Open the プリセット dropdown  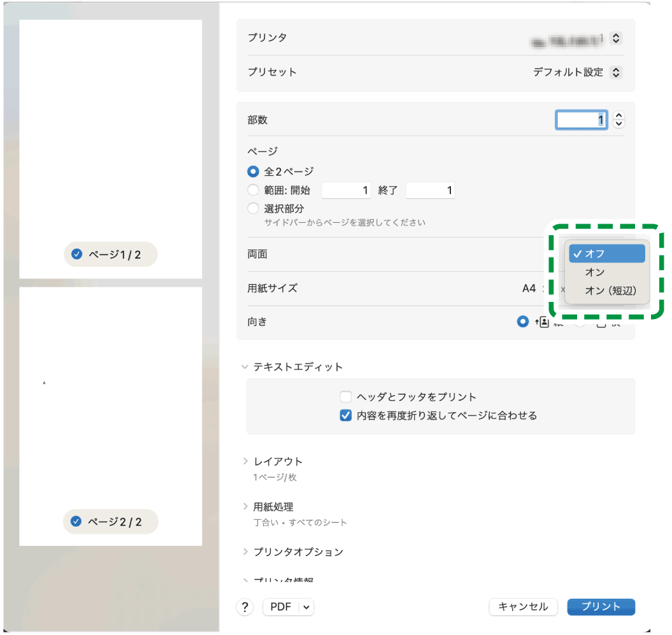[x=615, y=72]
